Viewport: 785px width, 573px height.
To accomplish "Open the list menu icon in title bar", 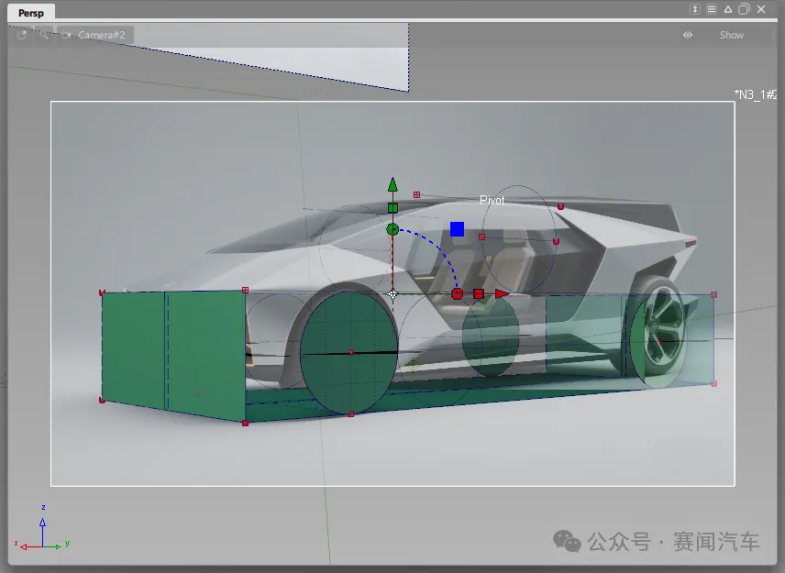I will 711,9.
